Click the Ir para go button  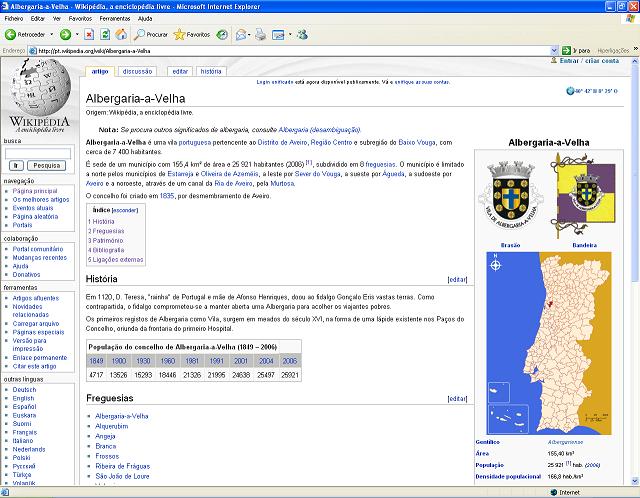coord(576,51)
